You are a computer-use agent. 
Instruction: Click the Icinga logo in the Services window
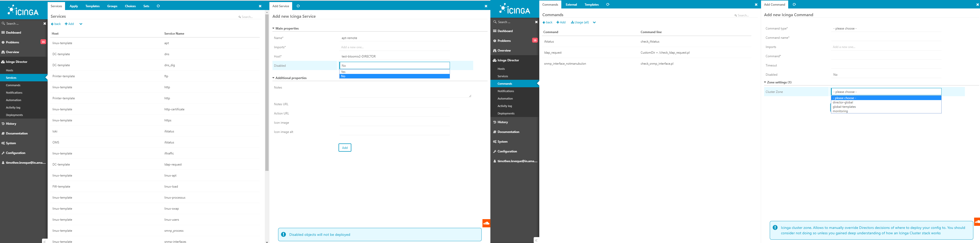point(23,10)
